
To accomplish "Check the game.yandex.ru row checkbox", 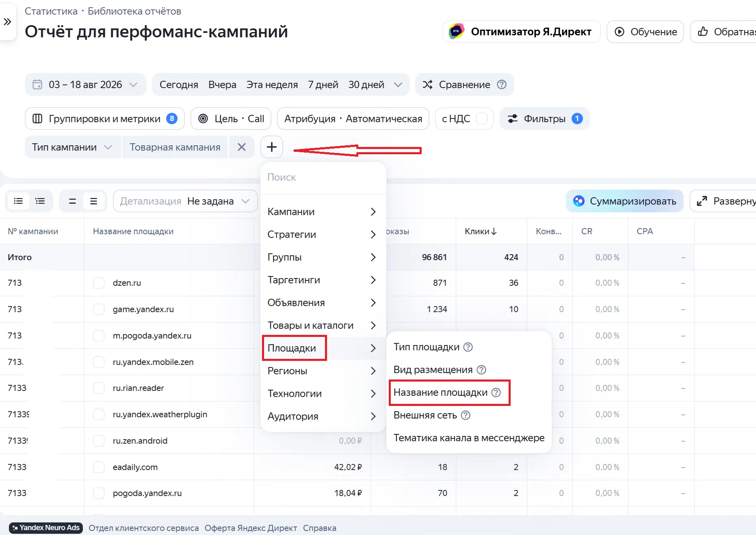I will 99,309.
